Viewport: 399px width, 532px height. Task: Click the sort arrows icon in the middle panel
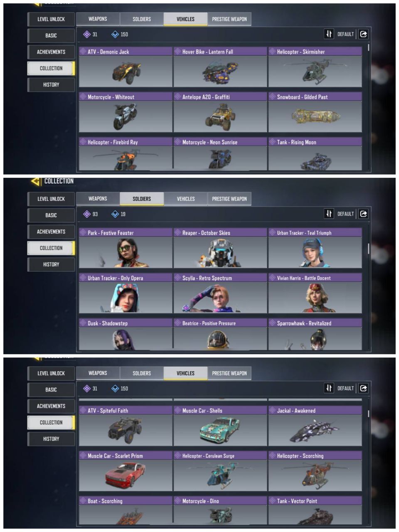[x=329, y=214]
